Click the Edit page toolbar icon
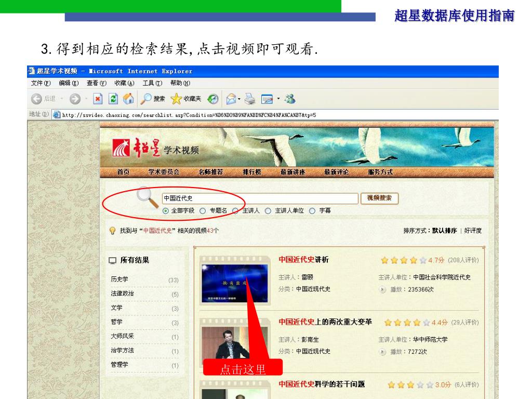Screen dimensions: 532x399 [267, 99]
